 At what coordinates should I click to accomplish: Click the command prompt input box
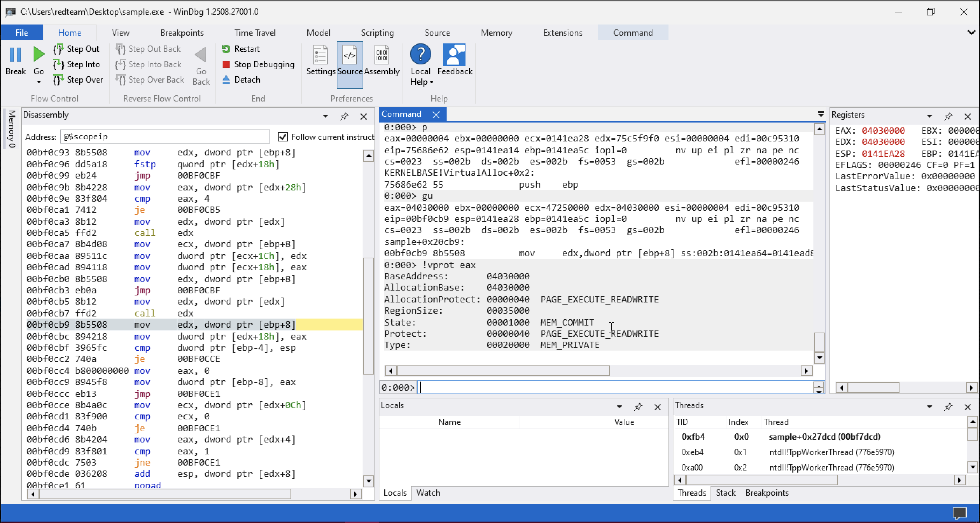click(616, 388)
